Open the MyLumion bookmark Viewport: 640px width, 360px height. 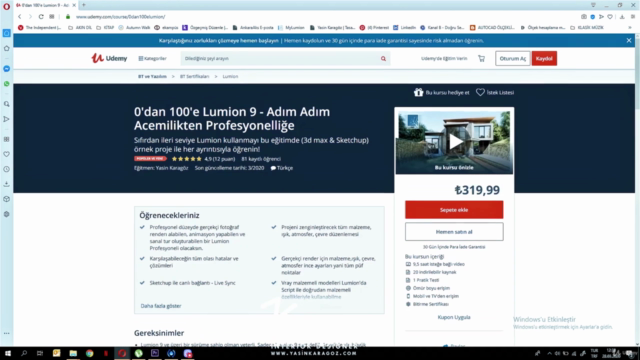pyautogui.click(x=291, y=28)
